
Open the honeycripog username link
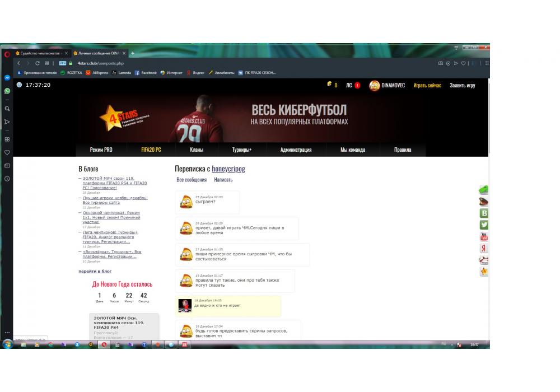tap(228, 169)
